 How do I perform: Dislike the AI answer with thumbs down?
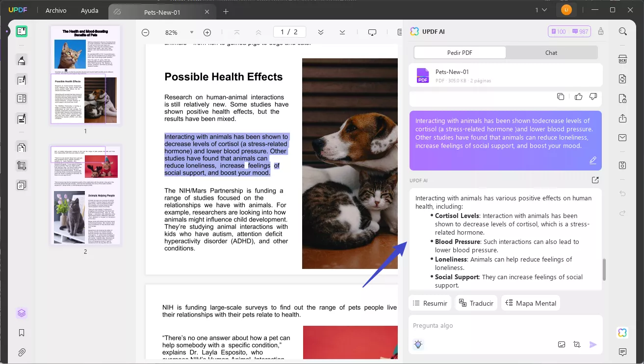(x=593, y=97)
